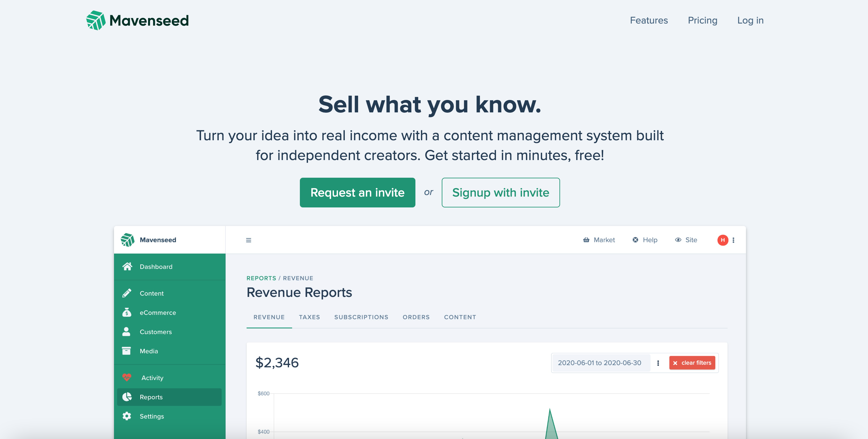Click the eCommerce money bag icon

[127, 312]
